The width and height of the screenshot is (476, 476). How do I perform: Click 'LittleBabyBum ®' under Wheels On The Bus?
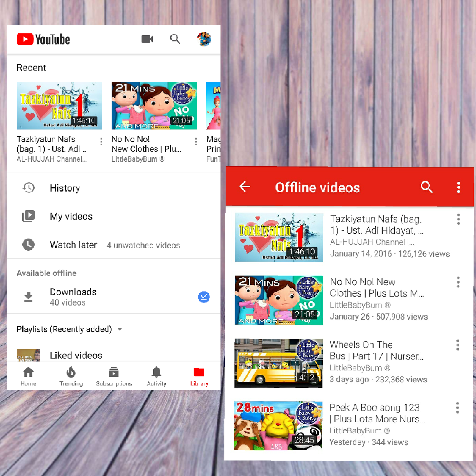coord(360,368)
